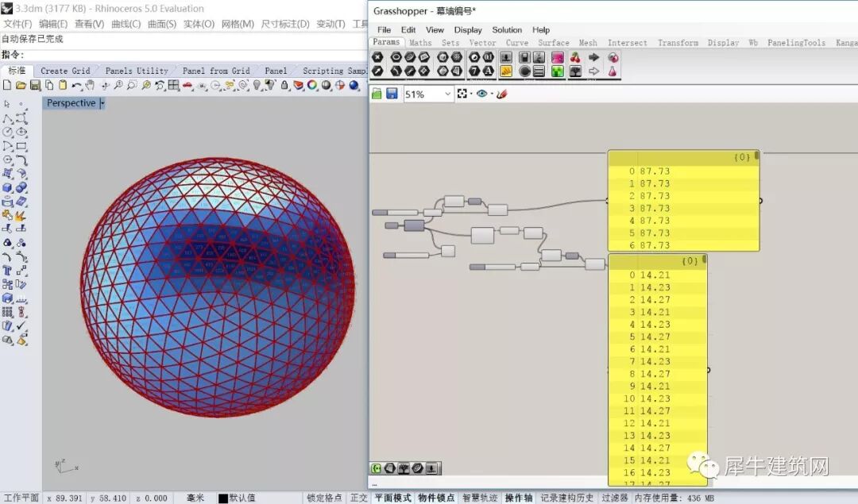The image size is (858, 504).
Task: Open the Solution menu in Grasshopper
Action: (507, 30)
